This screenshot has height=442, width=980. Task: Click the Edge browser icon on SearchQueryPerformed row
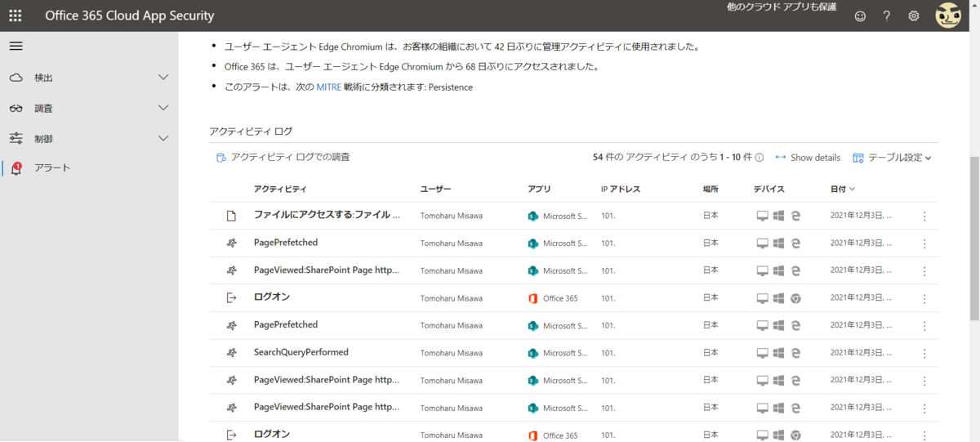(795, 353)
